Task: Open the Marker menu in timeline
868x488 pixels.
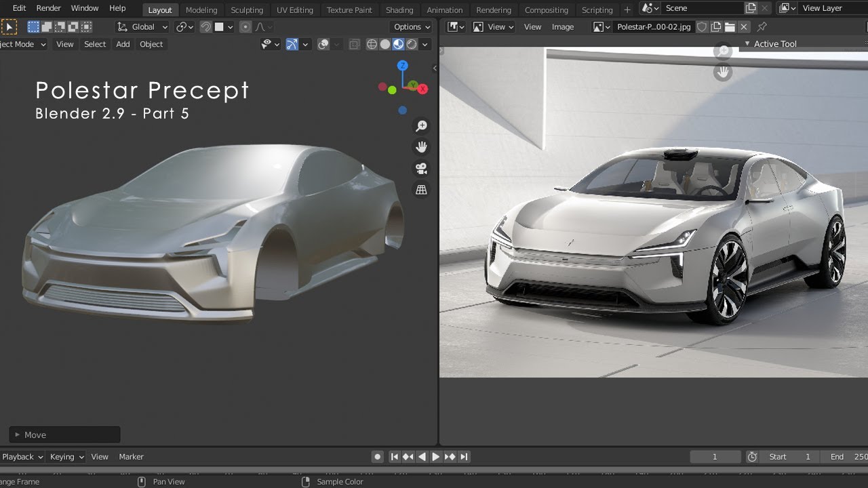Action: tap(132, 457)
